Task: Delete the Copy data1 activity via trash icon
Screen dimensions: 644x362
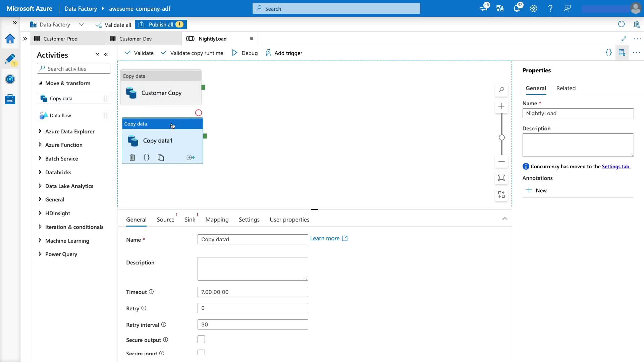Action: point(132,158)
